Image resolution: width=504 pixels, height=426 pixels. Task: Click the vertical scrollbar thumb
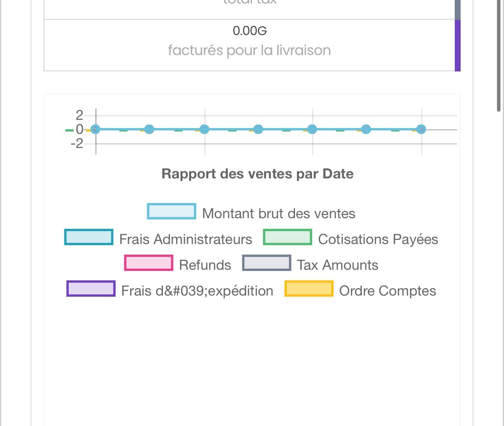pyautogui.click(x=499, y=55)
